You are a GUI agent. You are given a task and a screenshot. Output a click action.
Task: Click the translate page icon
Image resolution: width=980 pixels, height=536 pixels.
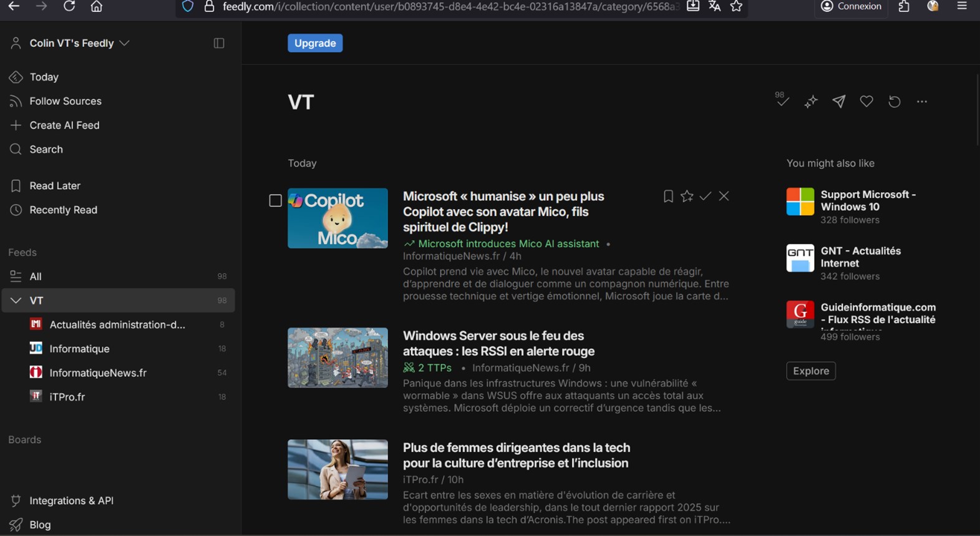[715, 6]
